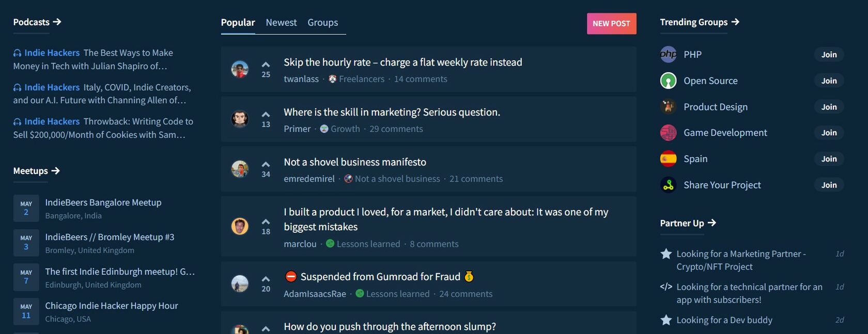Click the Open Source group icon
Screen dimensions: 868x334
pos(668,81)
